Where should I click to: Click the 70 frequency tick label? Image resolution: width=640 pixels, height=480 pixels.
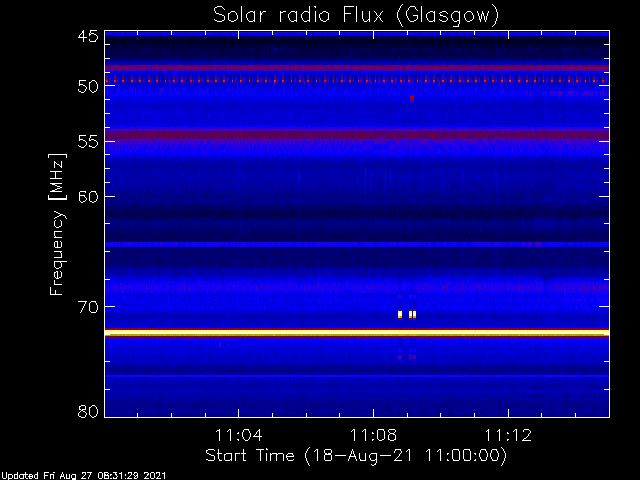coord(88,307)
